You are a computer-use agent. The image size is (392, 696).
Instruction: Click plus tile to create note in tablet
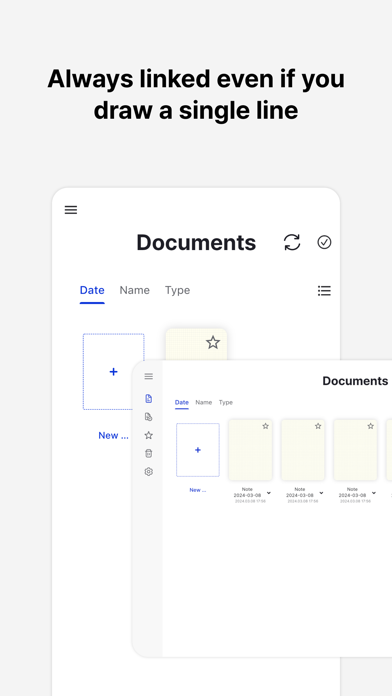pos(198,450)
